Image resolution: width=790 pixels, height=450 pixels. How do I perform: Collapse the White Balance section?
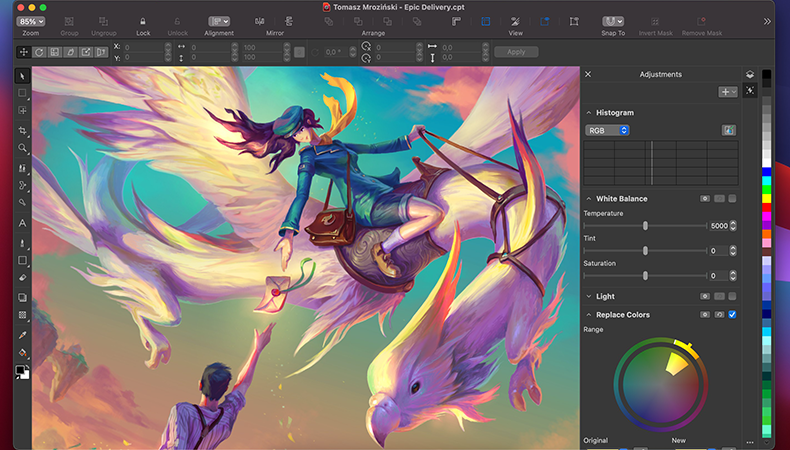(588, 199)
